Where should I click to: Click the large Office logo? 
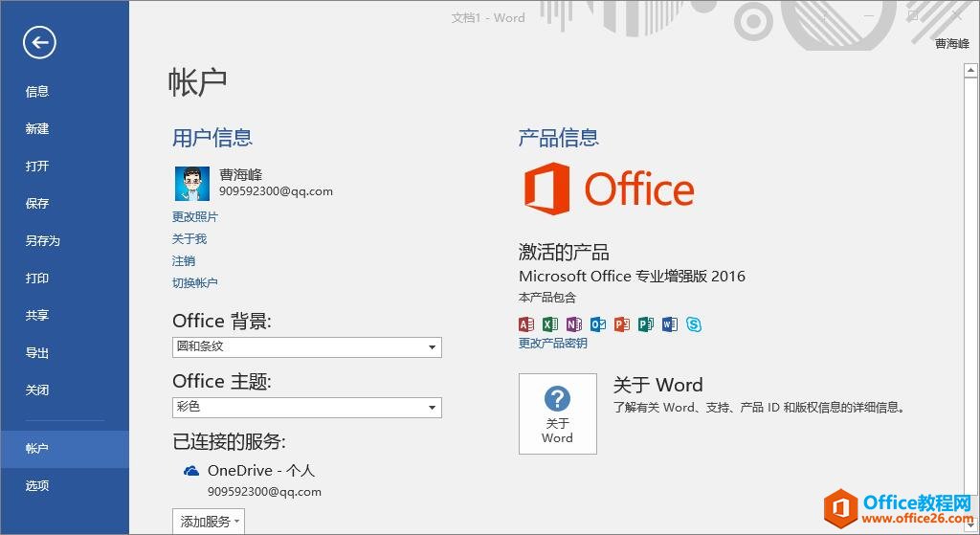609,189
